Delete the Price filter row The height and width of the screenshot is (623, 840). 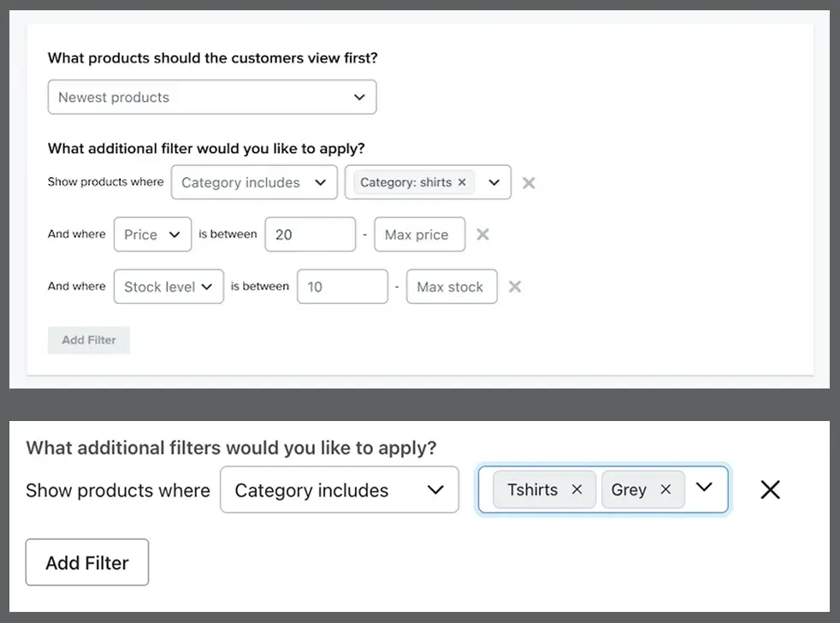(482, 234)
